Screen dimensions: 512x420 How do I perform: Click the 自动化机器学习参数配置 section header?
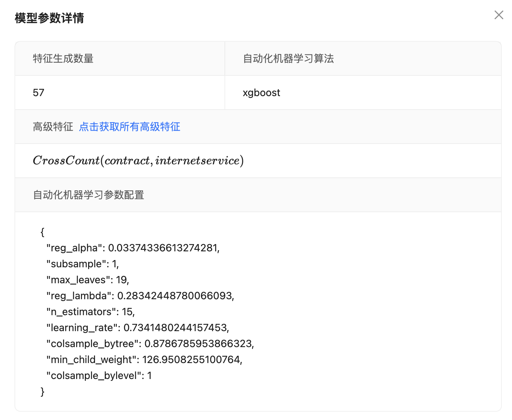[x=88, y=195]
